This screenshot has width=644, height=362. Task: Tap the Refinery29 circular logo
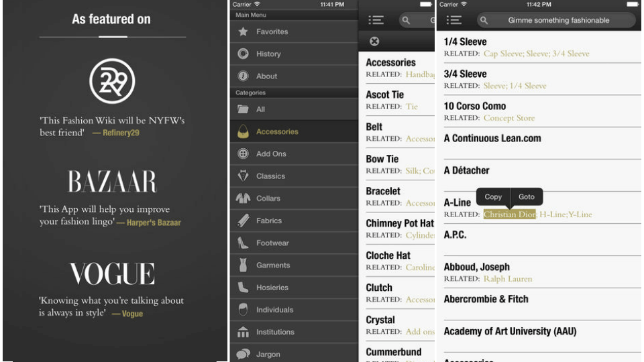coord(112,81)
